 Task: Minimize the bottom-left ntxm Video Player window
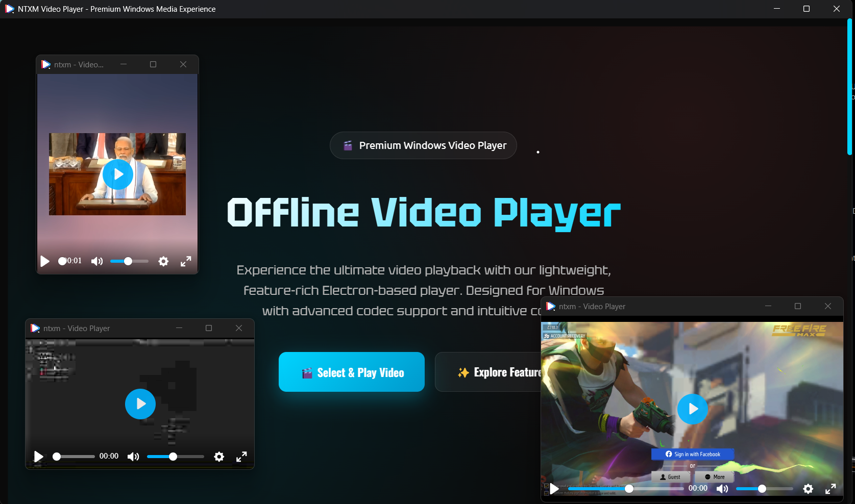click(x=179, y=328)
